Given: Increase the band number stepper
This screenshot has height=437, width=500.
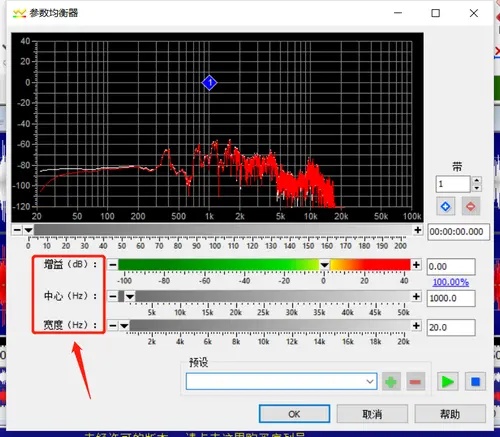Looking at the screenshot, I should (x=477, y=180).
